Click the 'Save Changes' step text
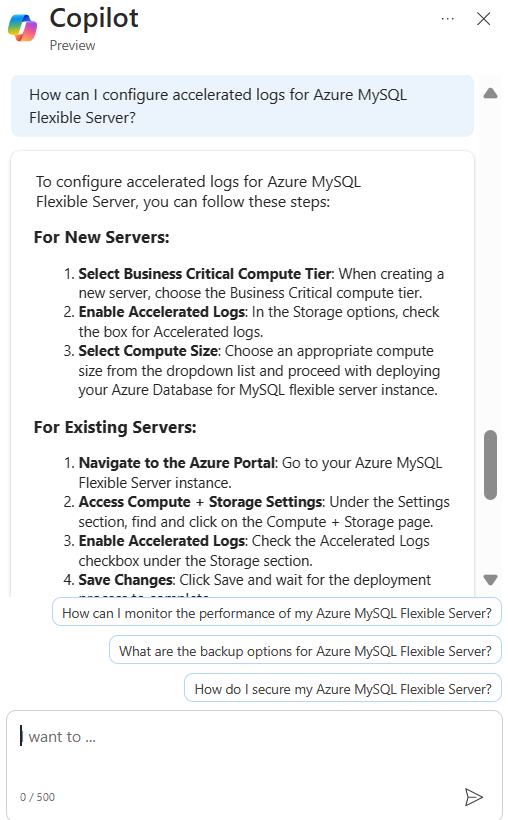The width and height of the screenshot is (508, 820). (x=126, y=579)
